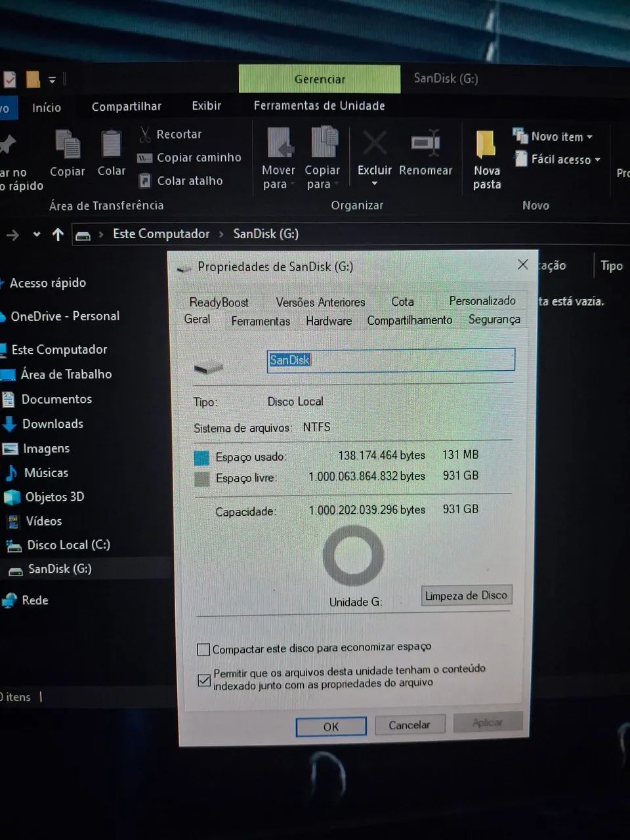630x840 pixels.
Task: Create a Nova pasta via ribbon
Action: 487,159
